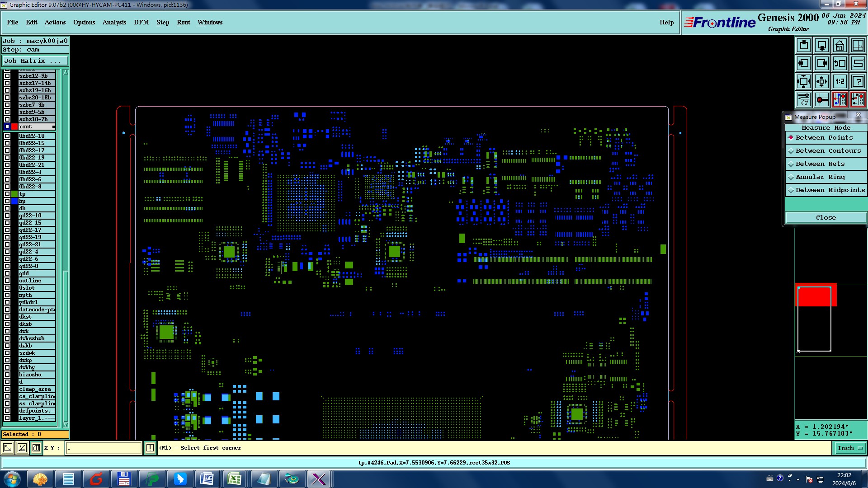Toggle the checkbox for layer outline

[x=7, y=281]
